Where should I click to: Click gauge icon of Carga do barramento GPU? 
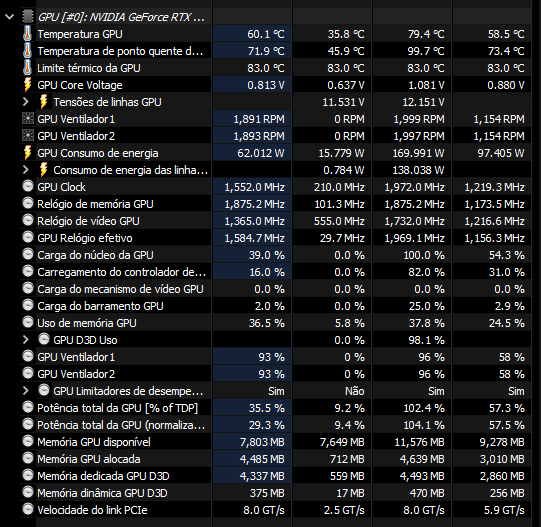28,305
